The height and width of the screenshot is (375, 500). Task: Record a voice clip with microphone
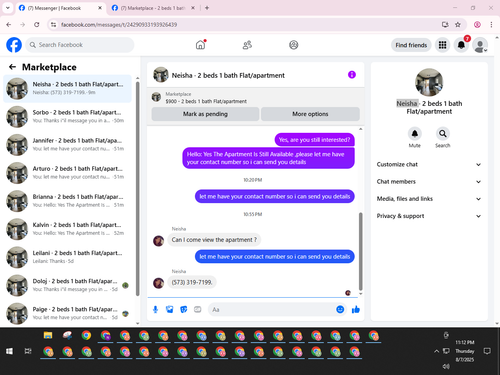[155, 310]
